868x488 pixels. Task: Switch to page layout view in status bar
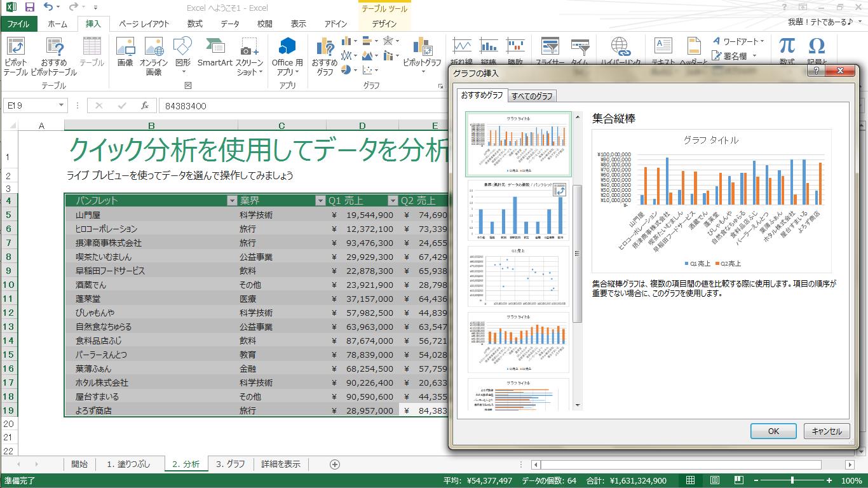[x=715, y=480]
